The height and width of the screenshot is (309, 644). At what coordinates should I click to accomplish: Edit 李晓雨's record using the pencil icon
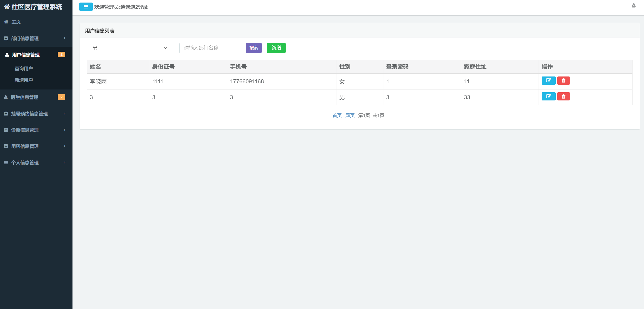coord(549,81)
